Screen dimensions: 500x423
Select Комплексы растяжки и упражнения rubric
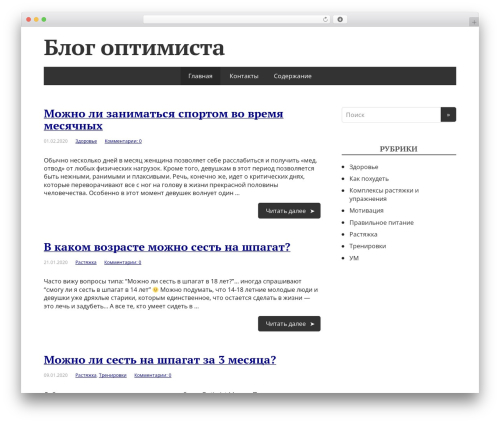(384, 194)
